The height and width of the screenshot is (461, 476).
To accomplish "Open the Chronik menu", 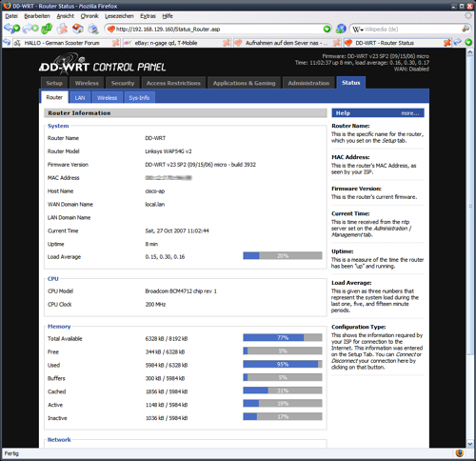I will [x=89, y=16].
